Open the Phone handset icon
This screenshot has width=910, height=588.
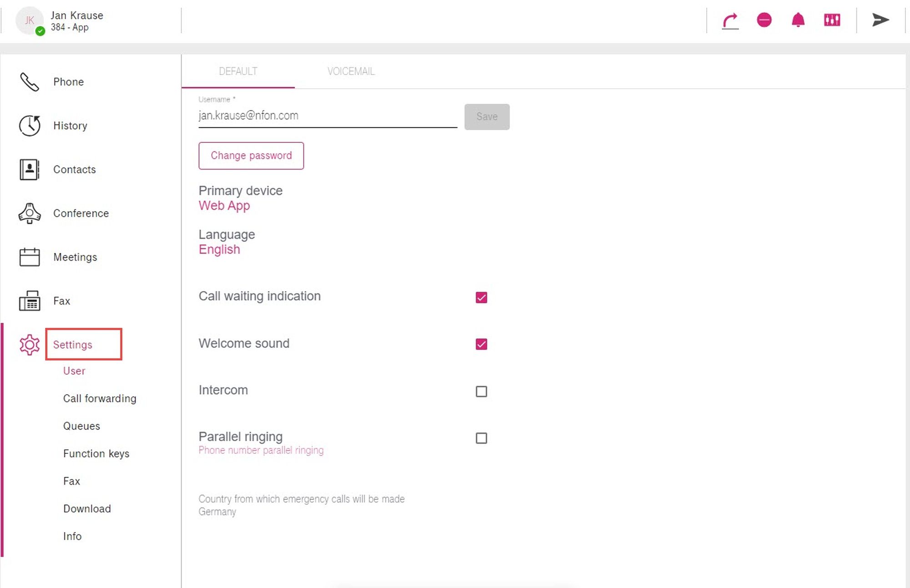click(30, 82)
